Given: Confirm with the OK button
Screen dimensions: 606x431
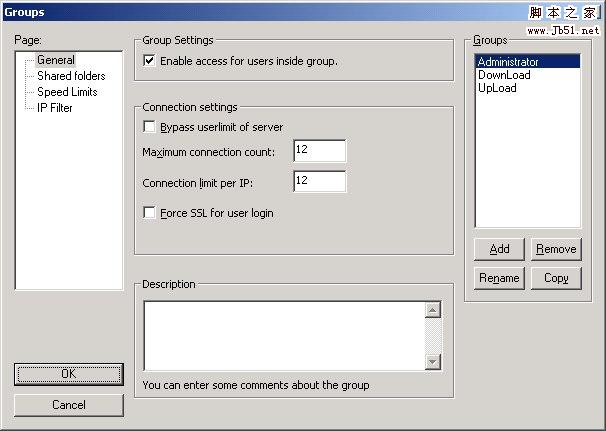Looking at the screenshot, I should click(68, 373).
